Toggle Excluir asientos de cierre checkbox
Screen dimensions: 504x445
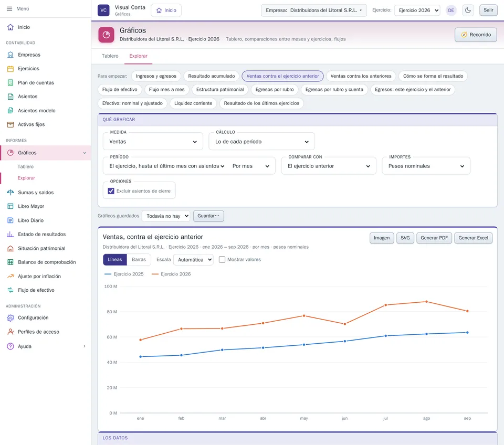111,191
